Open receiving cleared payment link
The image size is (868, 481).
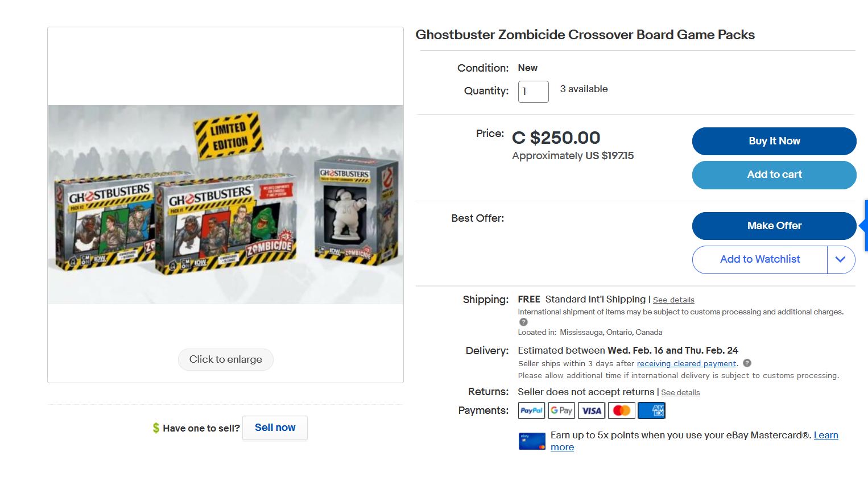(x=686, y=364)
